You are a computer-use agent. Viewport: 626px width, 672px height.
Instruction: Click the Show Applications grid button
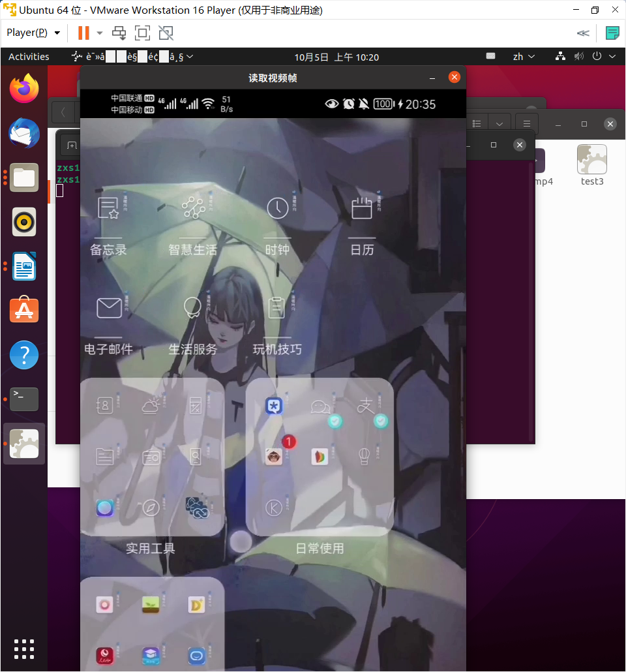(x=24, y=649)
